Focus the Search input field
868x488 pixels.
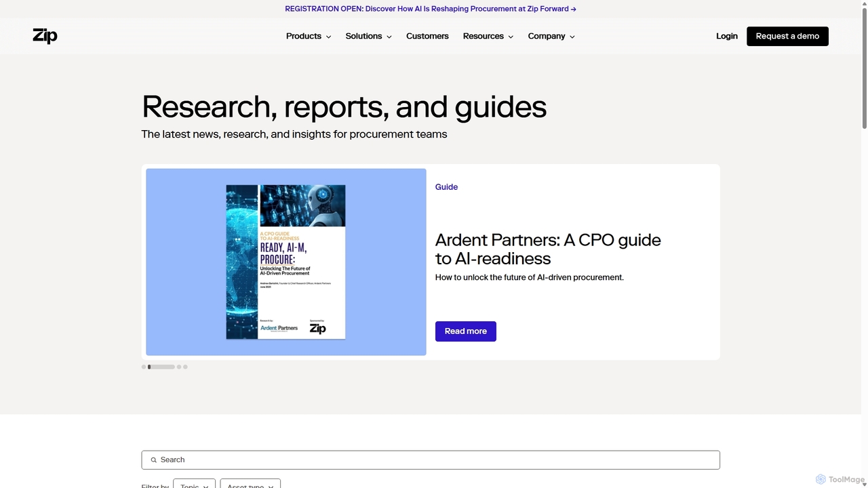(x=431, y=460)
